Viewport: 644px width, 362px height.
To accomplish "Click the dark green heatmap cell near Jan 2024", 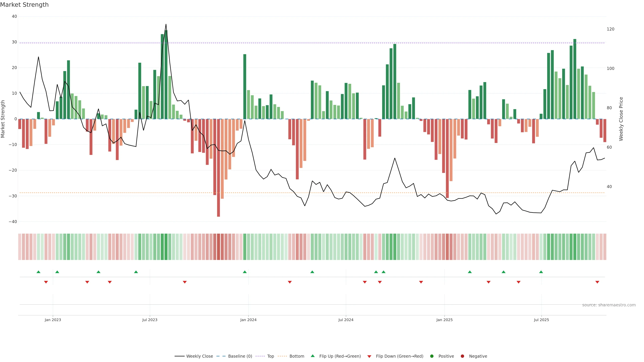I will click(245, 247).
